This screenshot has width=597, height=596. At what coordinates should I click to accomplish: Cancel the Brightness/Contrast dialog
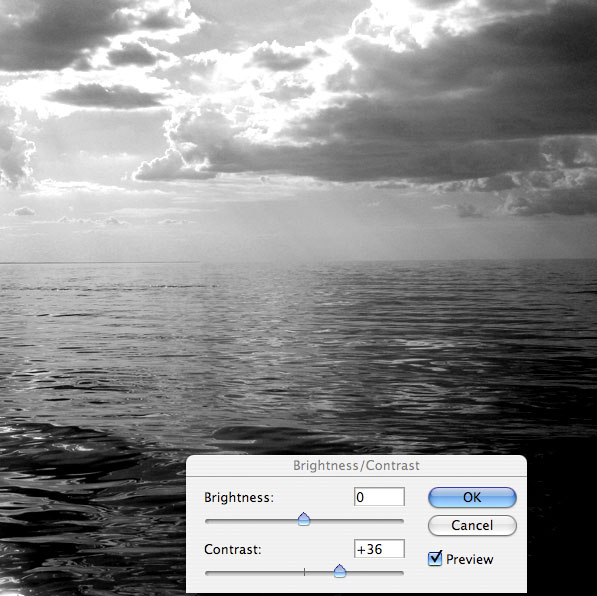(472, 526)
